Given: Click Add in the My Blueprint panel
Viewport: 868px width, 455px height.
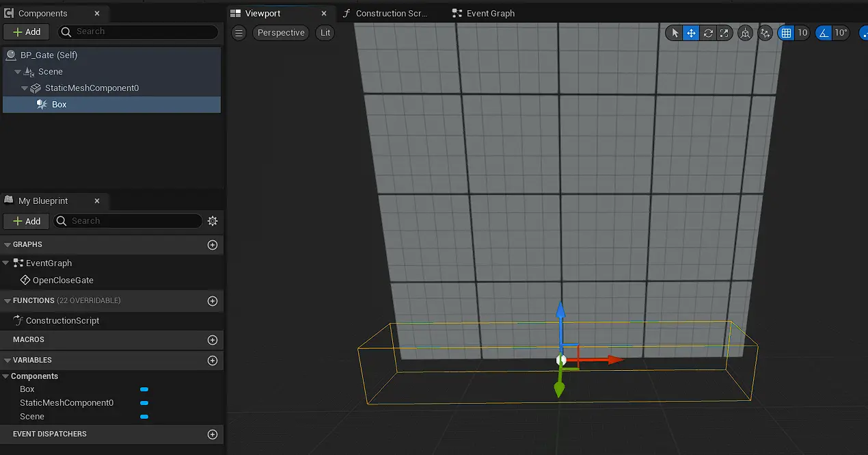Looking at the screenshot, I should [25, 220].
